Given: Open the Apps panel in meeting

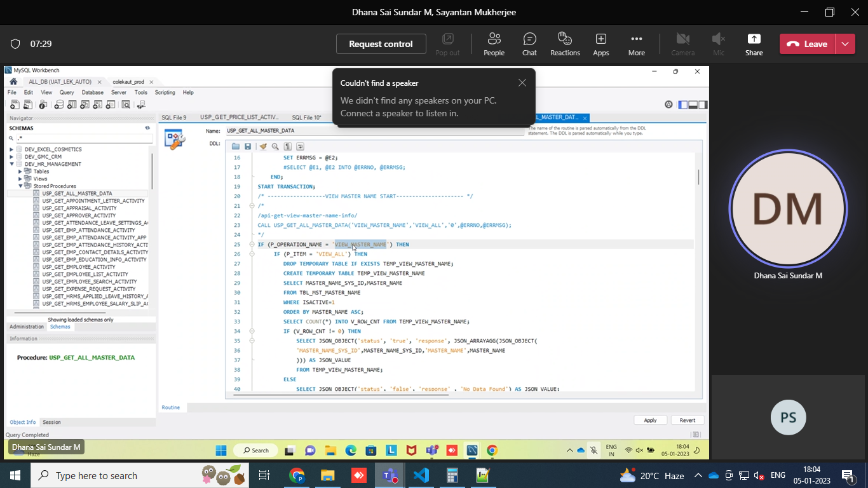Looking at the screenshot, I should pos(600,44).
